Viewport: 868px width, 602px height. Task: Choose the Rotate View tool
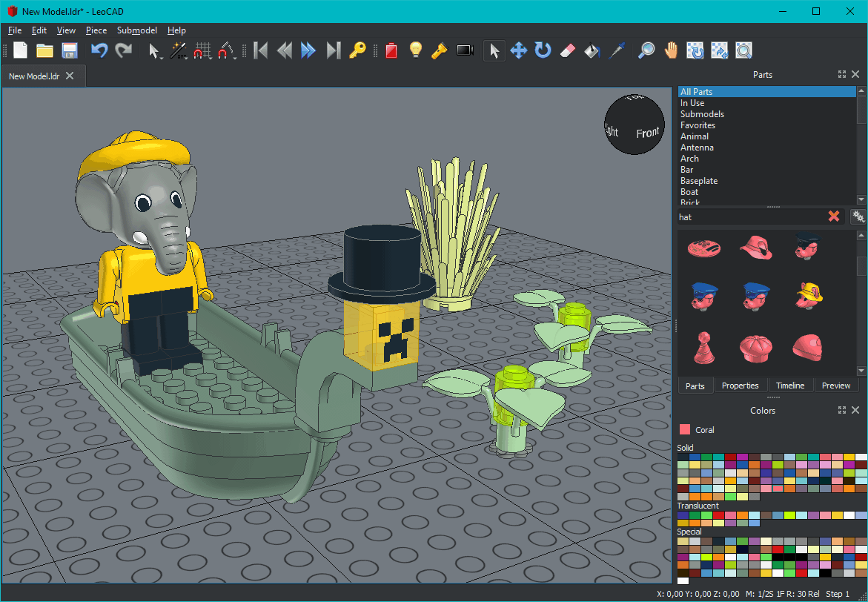click(x=695, y=50)
